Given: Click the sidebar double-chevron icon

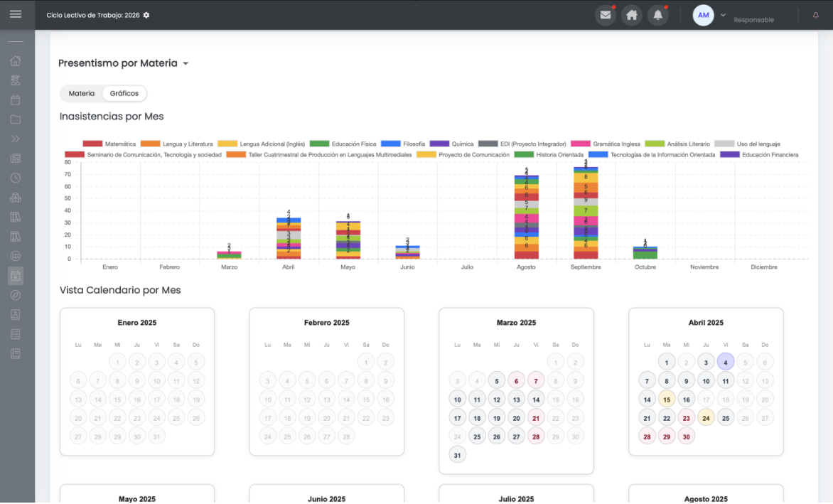Looking at the screenshot, I should pos(16,139).
